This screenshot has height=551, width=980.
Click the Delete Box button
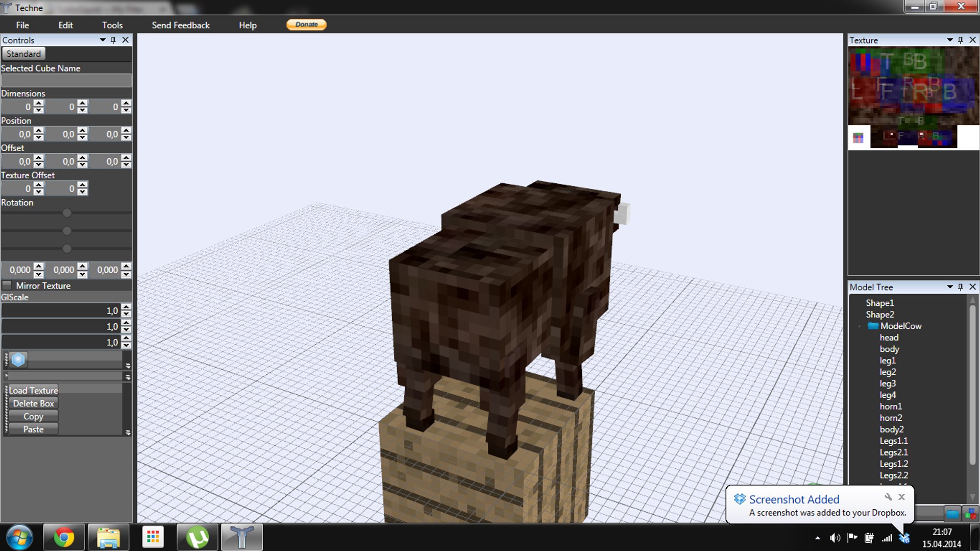33,403
